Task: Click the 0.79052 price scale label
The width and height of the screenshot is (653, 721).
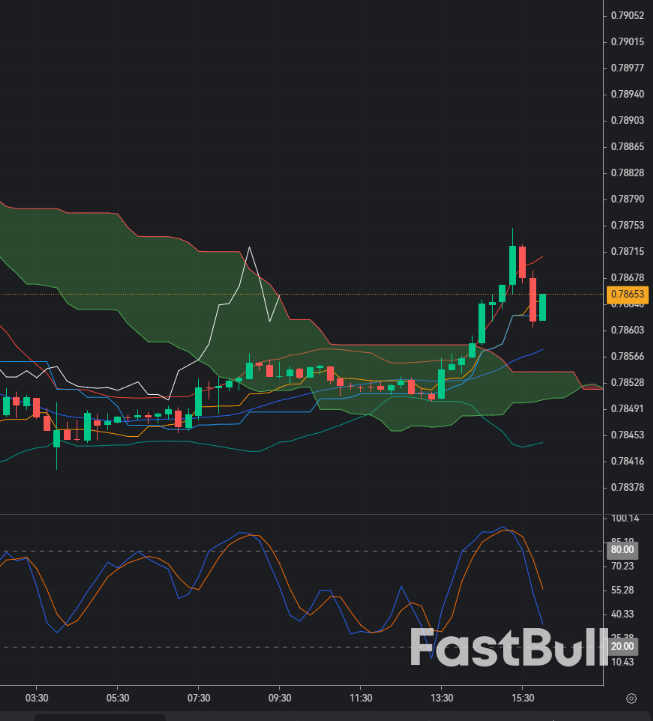Action: tap(627, 15)
